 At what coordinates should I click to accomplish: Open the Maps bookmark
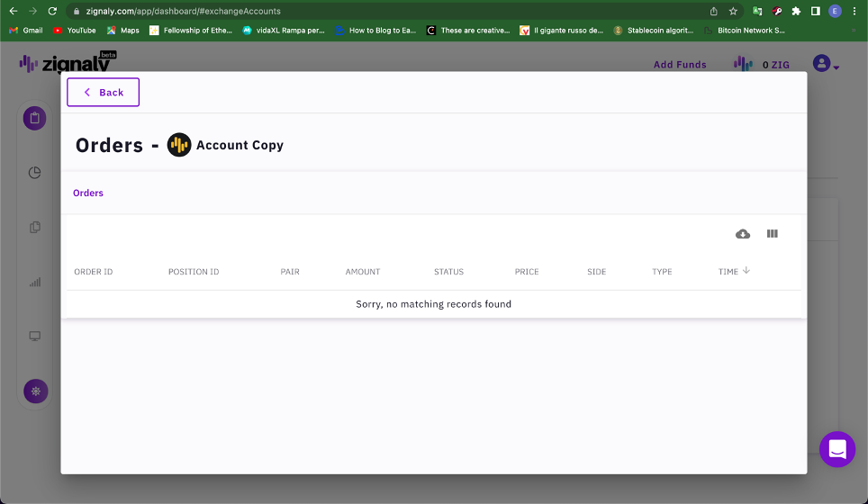click(x=122, y=31)
